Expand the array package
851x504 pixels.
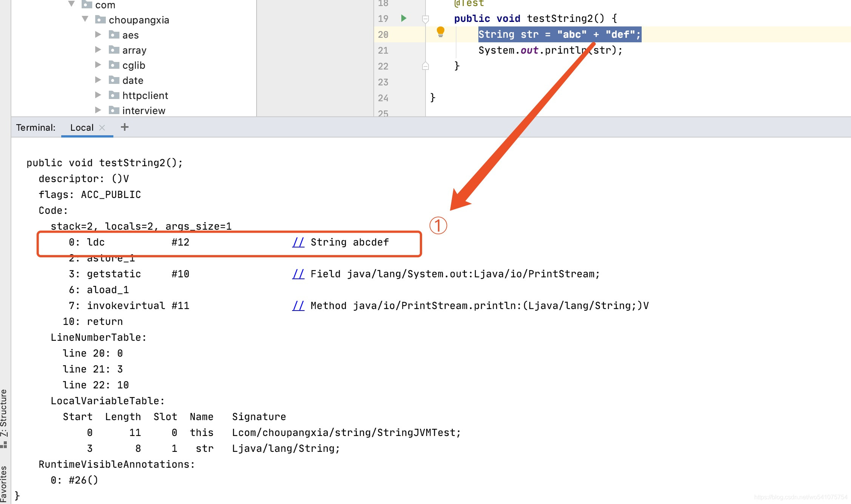point(98,50)
